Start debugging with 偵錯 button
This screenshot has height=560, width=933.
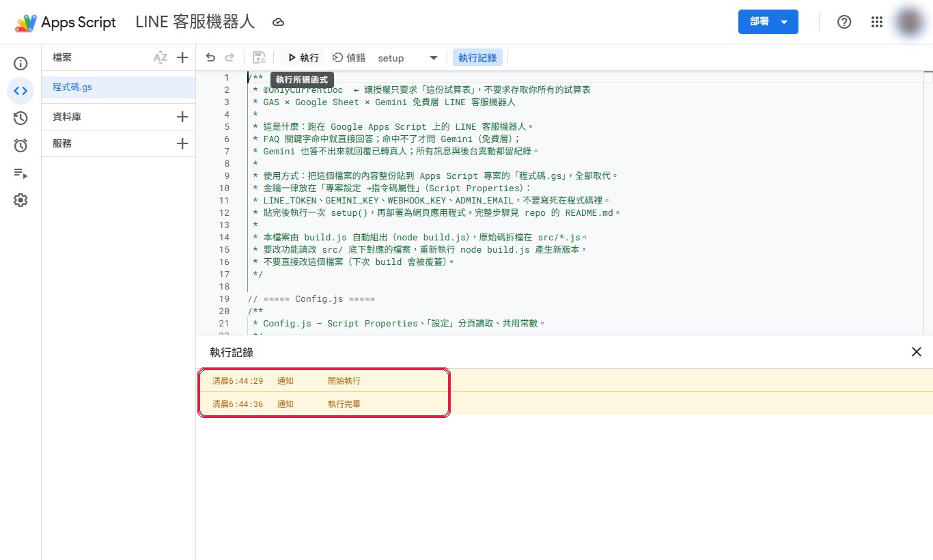[x=348, y=58]
